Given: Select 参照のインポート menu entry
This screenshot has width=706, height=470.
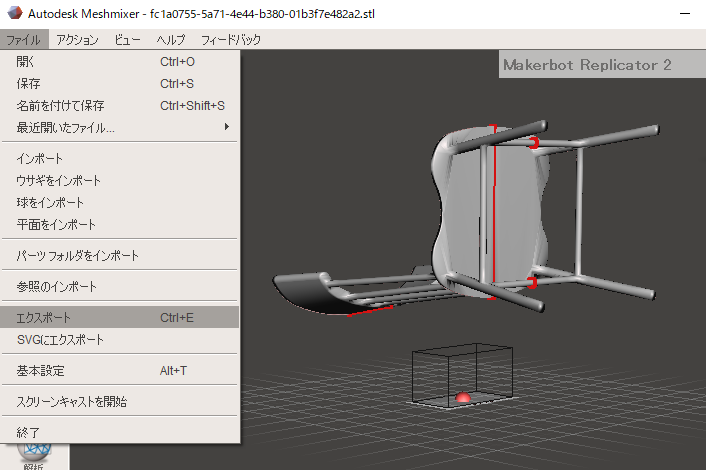Looking at the screenshot, I should click(120, 286).
